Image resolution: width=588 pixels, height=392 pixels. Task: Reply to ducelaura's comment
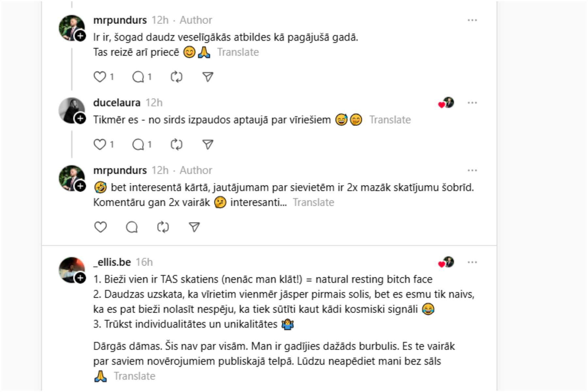click(138, 144)
